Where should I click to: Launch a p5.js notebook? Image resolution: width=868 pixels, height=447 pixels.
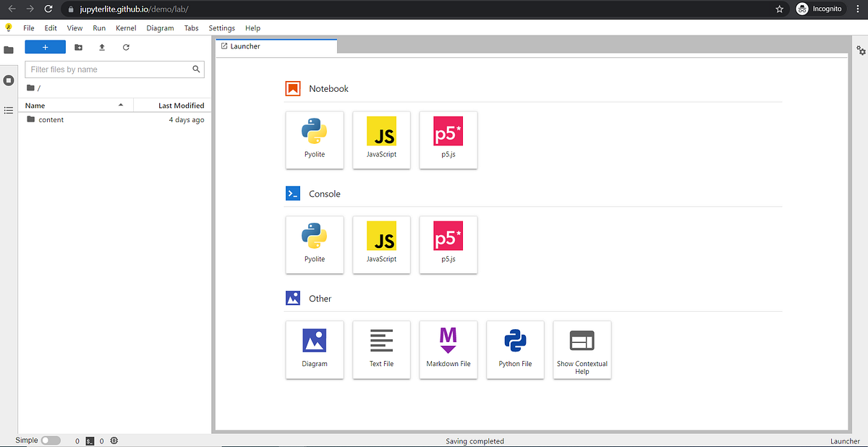pos(448,140)
